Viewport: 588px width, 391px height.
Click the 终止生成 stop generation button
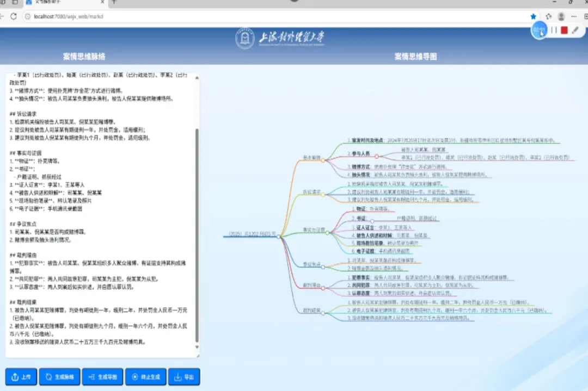(145, 377)
